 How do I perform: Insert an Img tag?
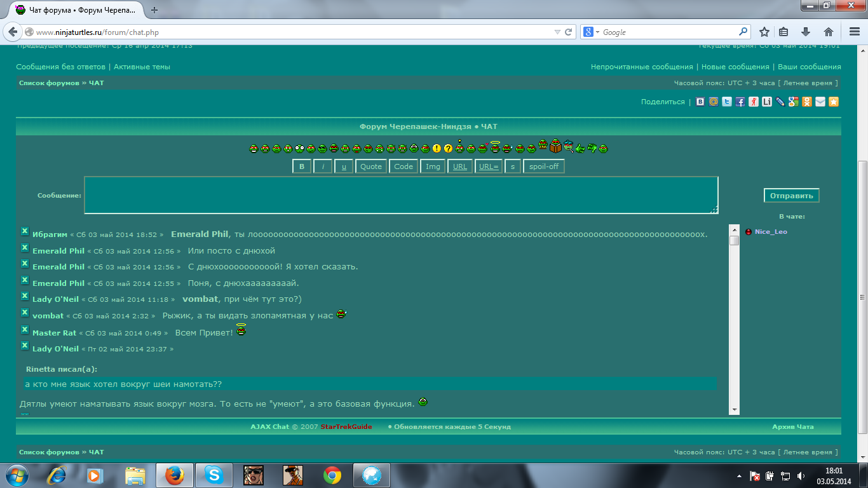[433, 166]
